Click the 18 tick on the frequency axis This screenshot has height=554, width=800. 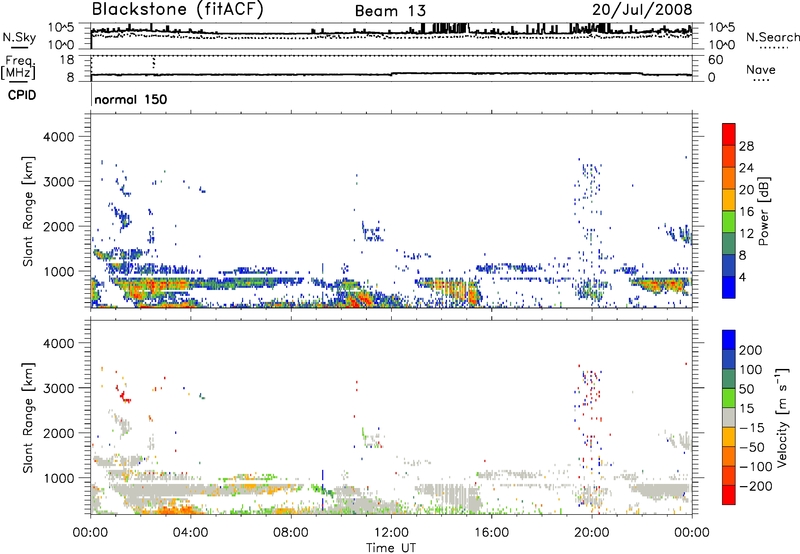pos(67,60)
